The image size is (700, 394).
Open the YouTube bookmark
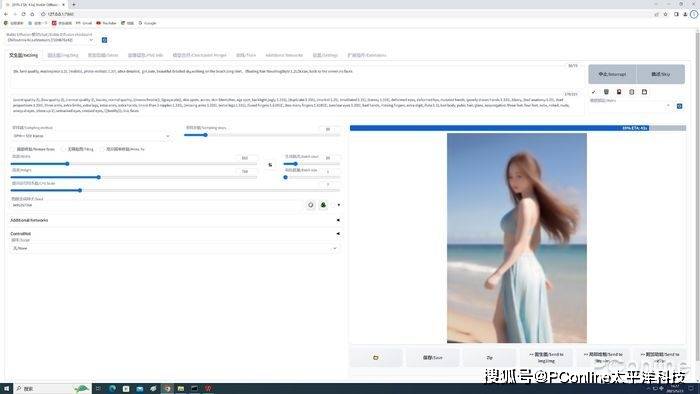point(106,23)
